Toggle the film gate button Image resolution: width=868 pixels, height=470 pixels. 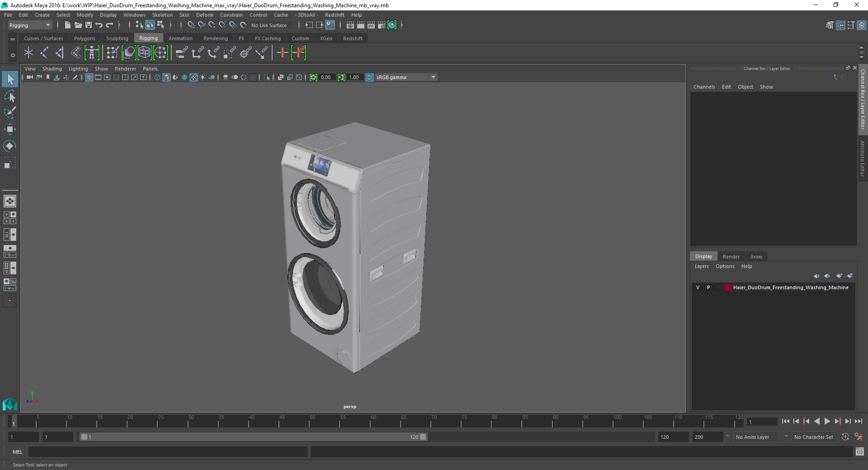(x=98, y=77)
